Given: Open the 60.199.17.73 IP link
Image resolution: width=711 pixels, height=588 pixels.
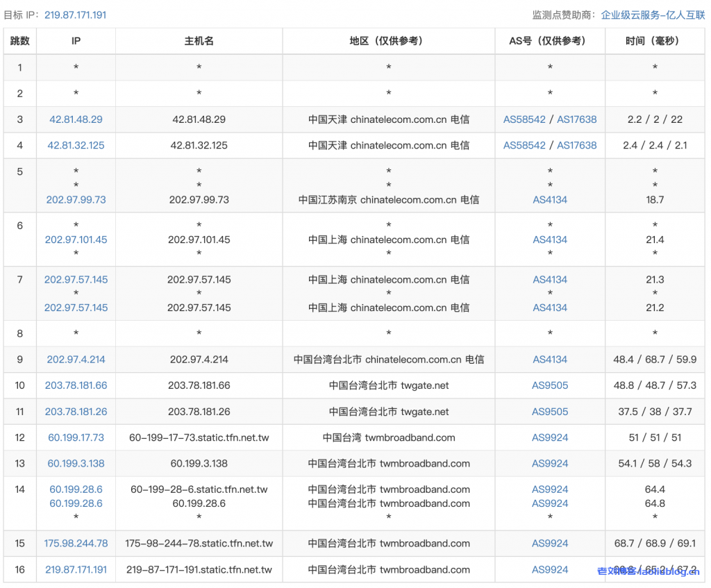Looking at the screenshot, I should (76, 437).
